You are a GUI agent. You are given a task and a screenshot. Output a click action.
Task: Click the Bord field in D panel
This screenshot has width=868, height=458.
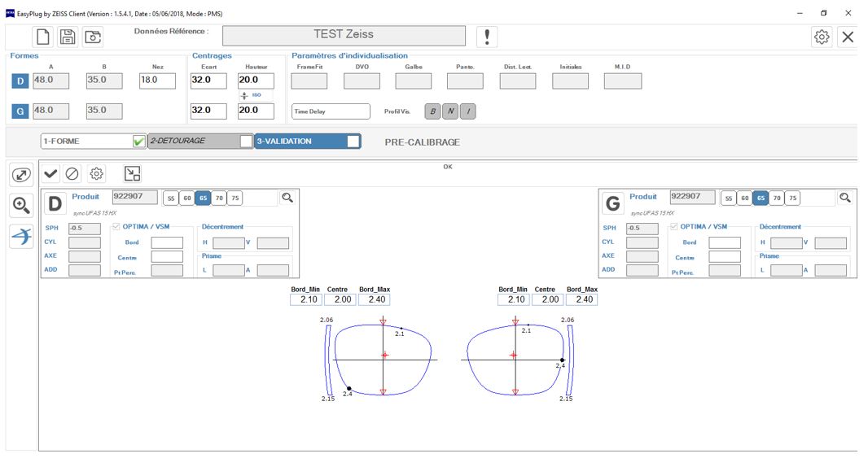167,242
